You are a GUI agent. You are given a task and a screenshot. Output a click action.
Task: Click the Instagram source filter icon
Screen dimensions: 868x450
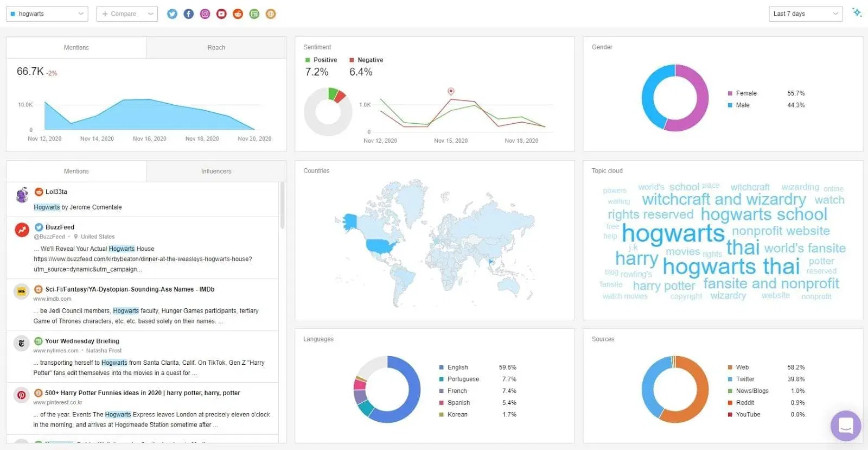tap(205, 14)
